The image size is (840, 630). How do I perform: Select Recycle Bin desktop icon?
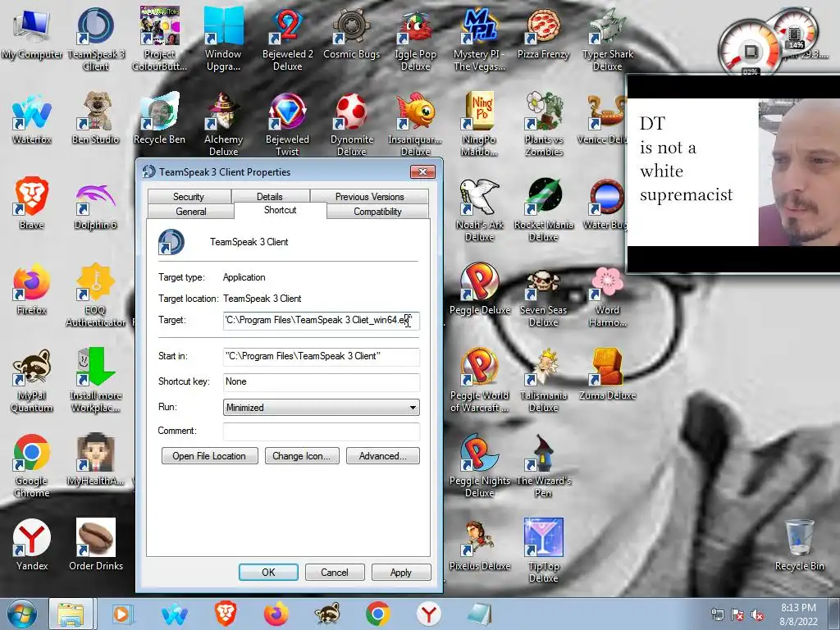point(800,546)
